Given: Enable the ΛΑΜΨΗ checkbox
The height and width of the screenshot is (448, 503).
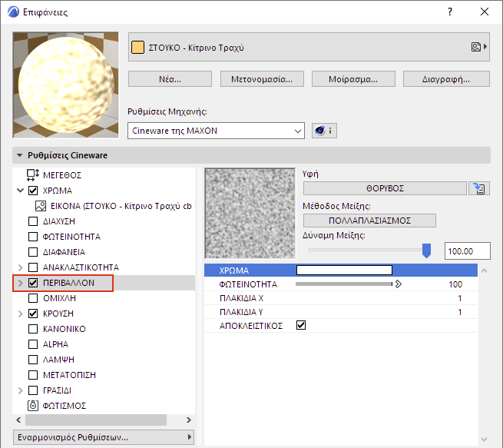Looking at the screenshot, I should (33, 360).
